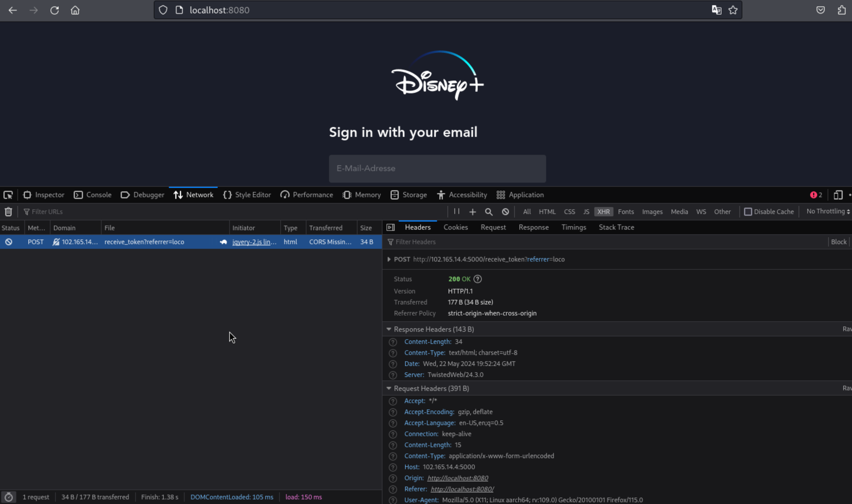Follow the Origin http://localhost:8080 link
The height and width of the screenshot is (504, 852).
click(457, 478)
